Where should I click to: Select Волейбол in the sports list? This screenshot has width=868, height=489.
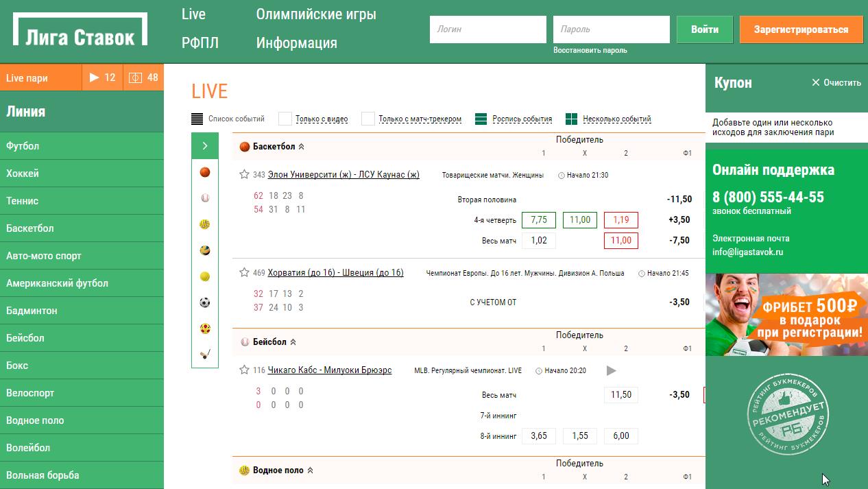[82, 448]
